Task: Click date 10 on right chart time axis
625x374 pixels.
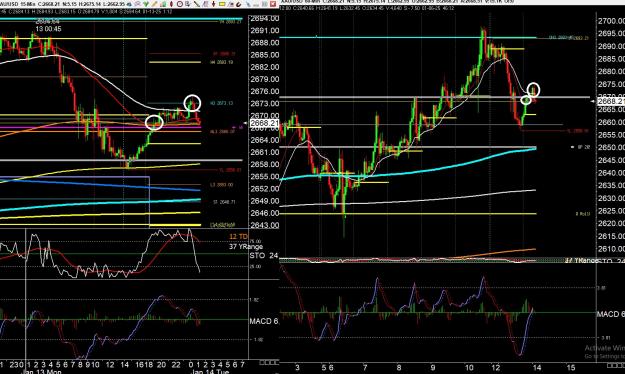Action: click(x=469, y=367)
